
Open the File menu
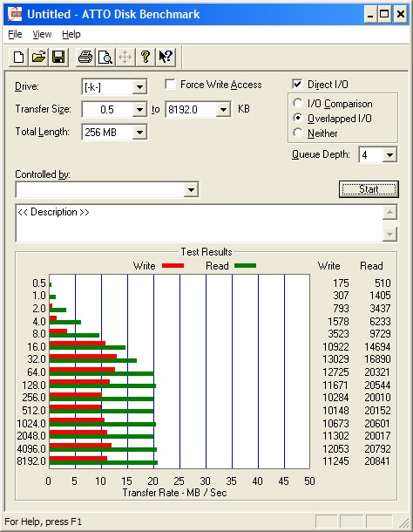[x=15, y=34]
